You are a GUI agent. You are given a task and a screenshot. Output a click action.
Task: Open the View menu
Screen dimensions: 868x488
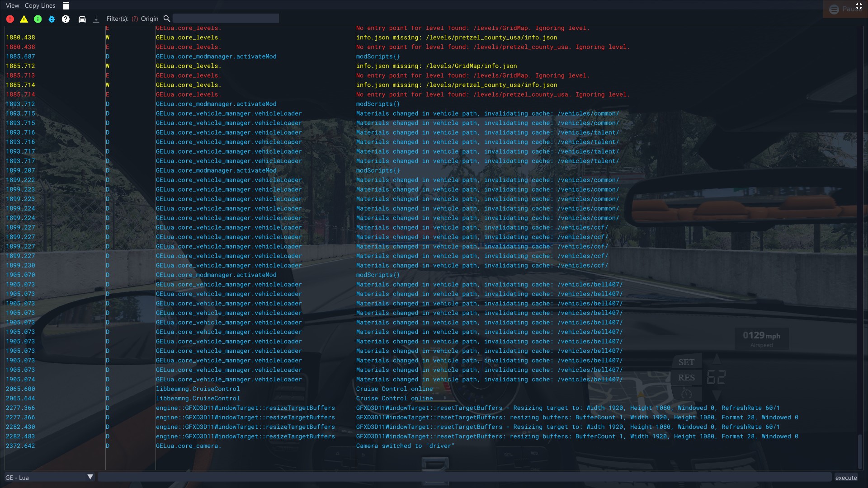click(12, 6)
